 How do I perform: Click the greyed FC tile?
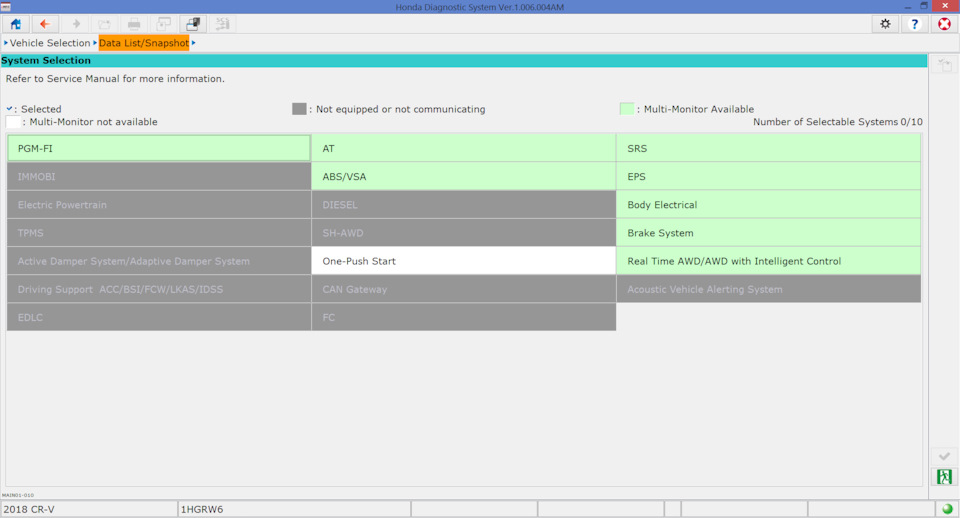point(463,317)
